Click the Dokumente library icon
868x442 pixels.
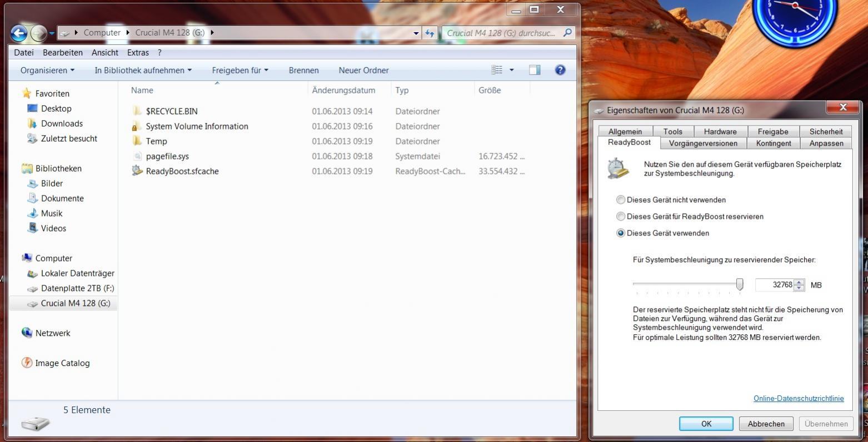pos(32,198)
